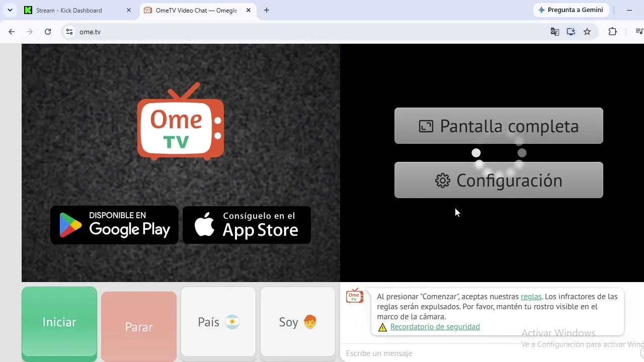Minimize the browser window

pyautogui.click(x=629, y=10)
